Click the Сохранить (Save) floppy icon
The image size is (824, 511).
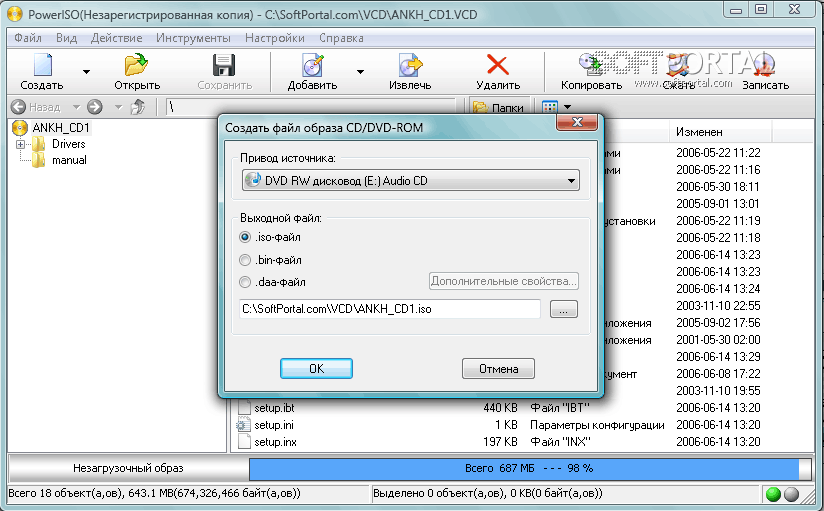(x=224, y=65)
